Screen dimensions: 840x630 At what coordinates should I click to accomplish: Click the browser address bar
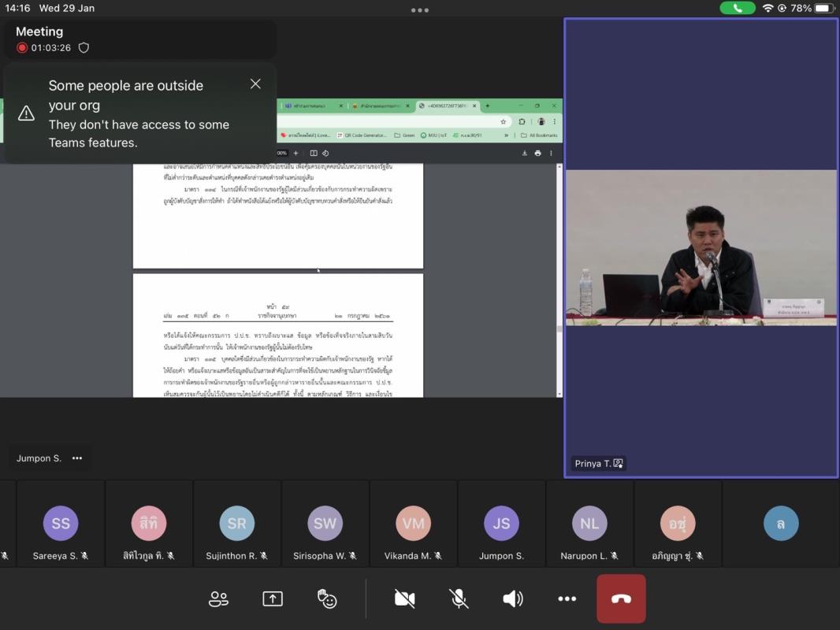[394, 121]
